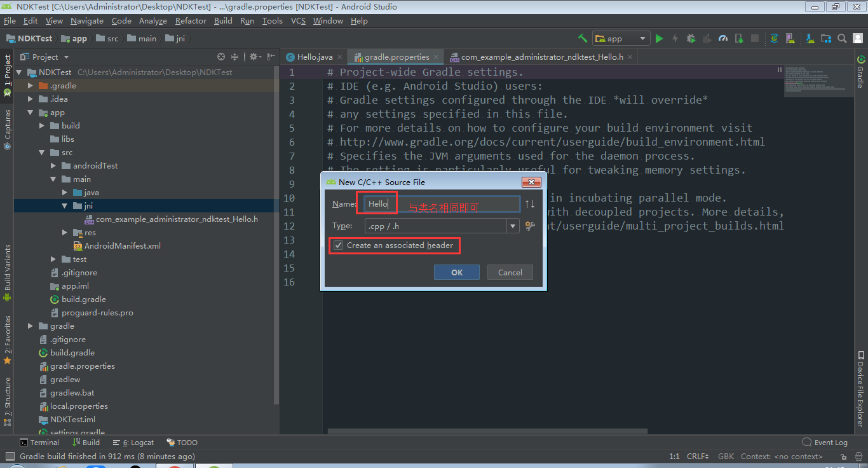Viewport: 868px width, 468px height.
Task: Open the Favorites side tab
Action: 8,340
